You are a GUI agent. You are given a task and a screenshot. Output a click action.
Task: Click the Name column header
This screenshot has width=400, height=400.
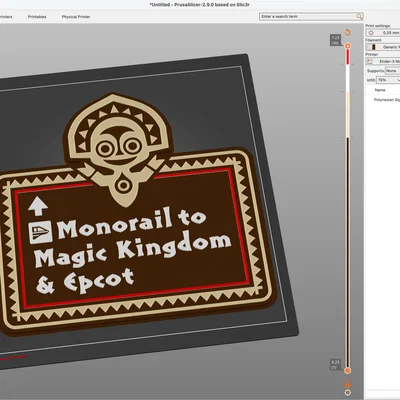(380, 90)
